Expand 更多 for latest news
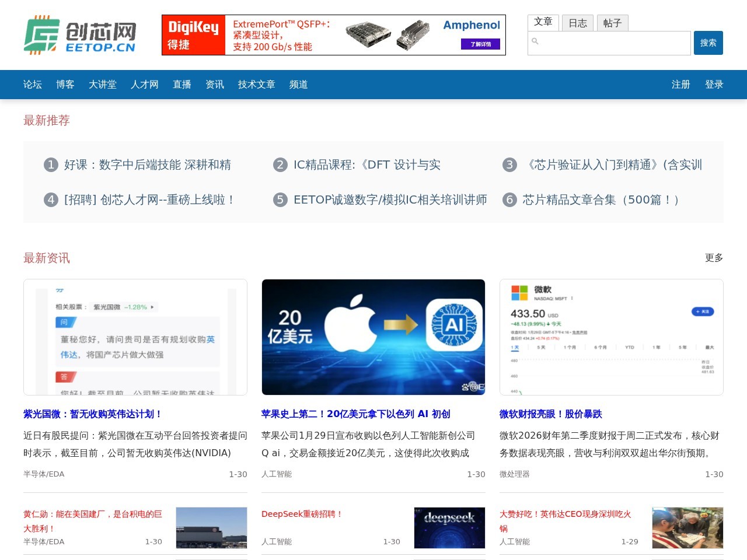Screen dimensions: 747x560 [714, 258]
